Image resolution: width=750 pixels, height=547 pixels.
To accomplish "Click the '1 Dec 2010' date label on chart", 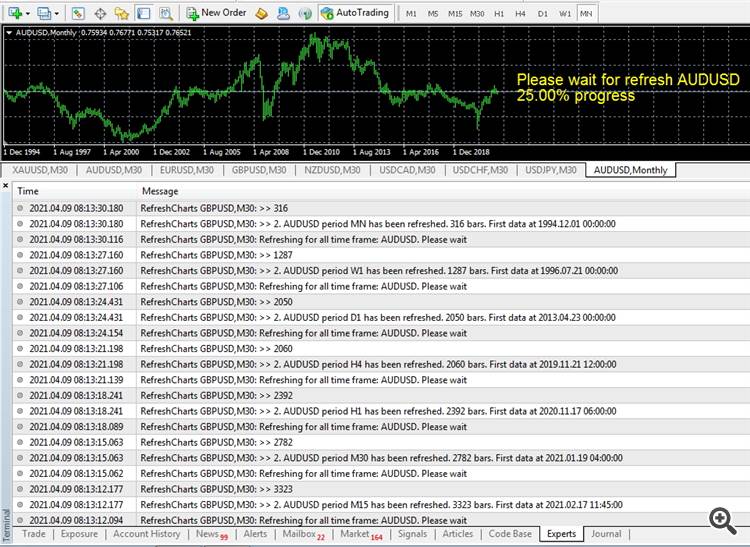I will click(x=321, y=152).
